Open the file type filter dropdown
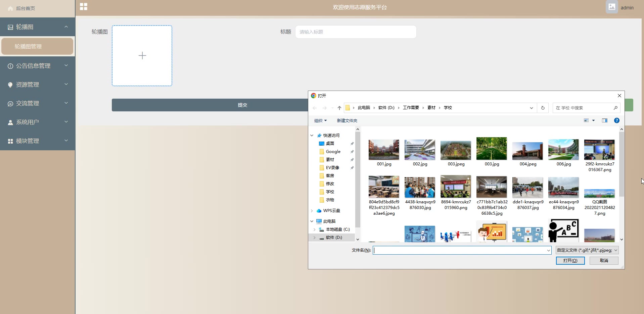Viewport: 644px width, 314px height. [x=587, y=250]
